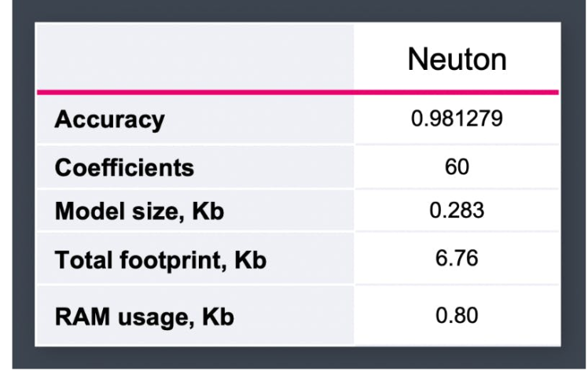Viewport: 588px width, 374px height.
Task: Select the Coefficients row label
Action: tap(124, 167)
